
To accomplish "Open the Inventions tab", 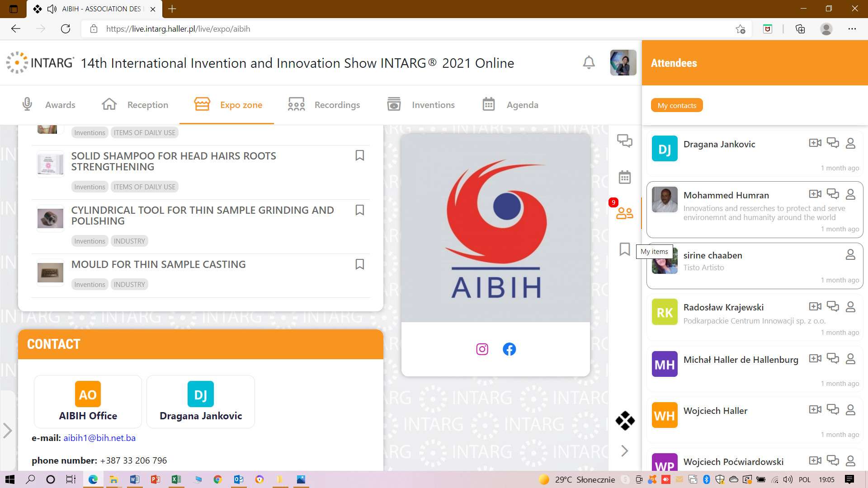I will coord(421,105).
